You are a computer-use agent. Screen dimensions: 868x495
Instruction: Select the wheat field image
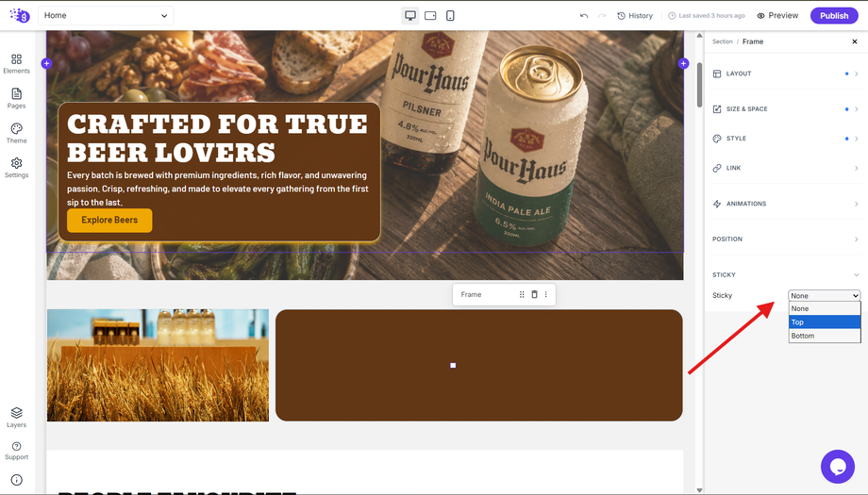click(158, 365)
